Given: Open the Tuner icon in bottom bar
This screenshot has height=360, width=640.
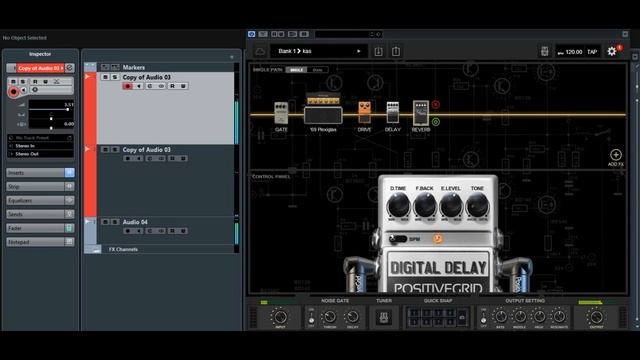Looking at the screenshot, I should [384, 317].
